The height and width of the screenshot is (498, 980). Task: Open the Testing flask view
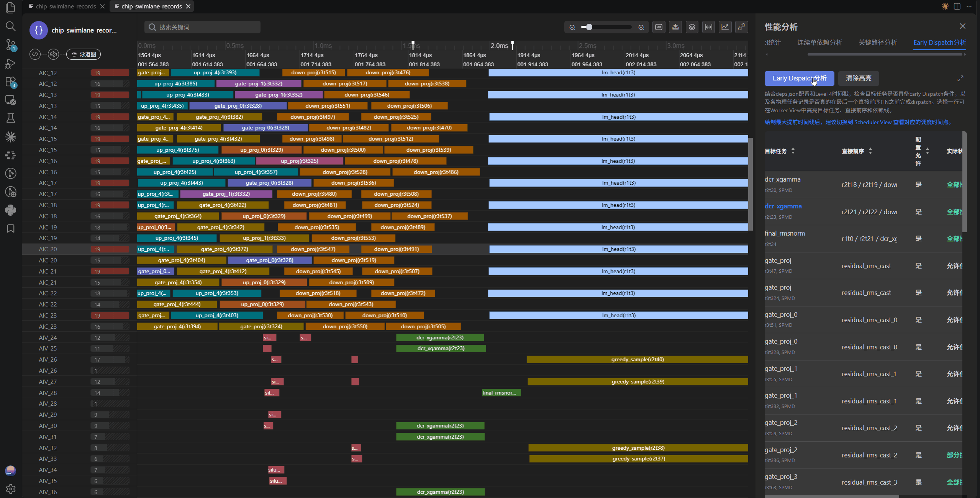tap(10, 118)
